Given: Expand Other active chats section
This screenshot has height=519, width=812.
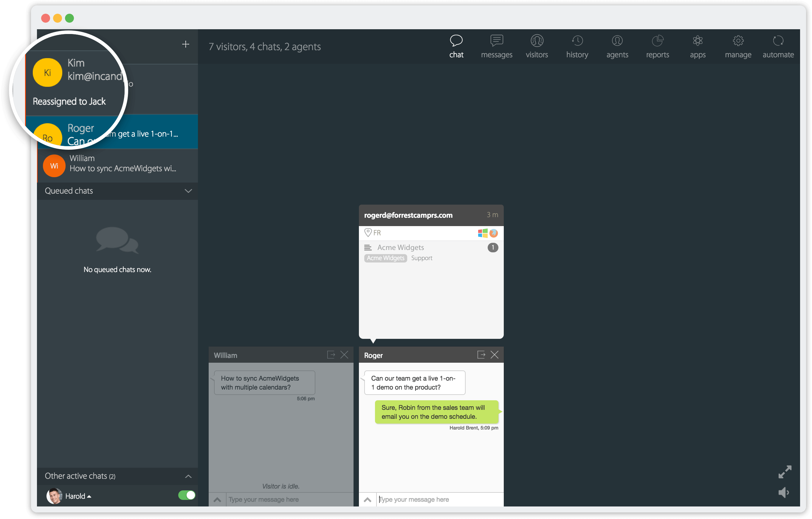Looking at the screenshot, I should [188, 476].
